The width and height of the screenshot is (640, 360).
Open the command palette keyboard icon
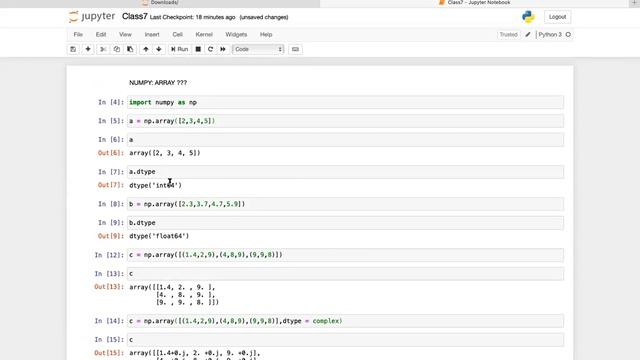295,49
